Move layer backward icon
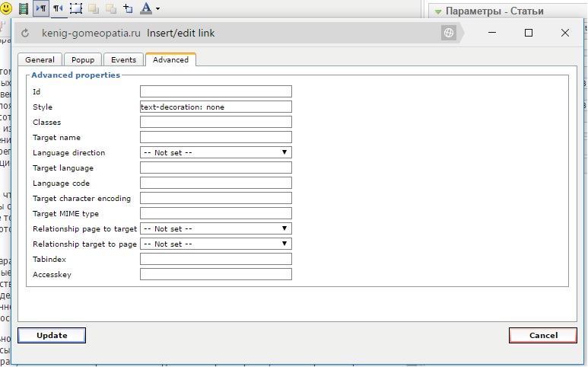588x367 pixels. (110, 8)
